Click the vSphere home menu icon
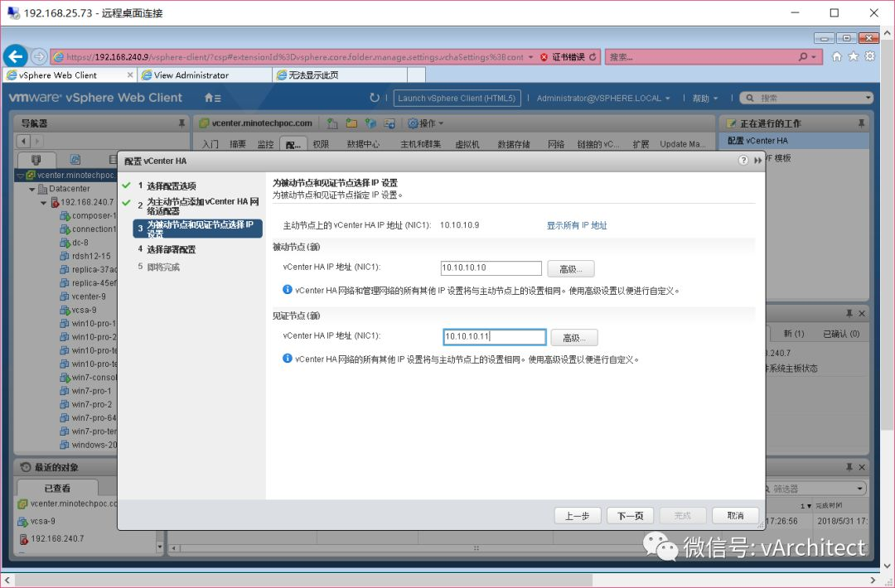This screenshot has width=895, height=588. [212, 98]
